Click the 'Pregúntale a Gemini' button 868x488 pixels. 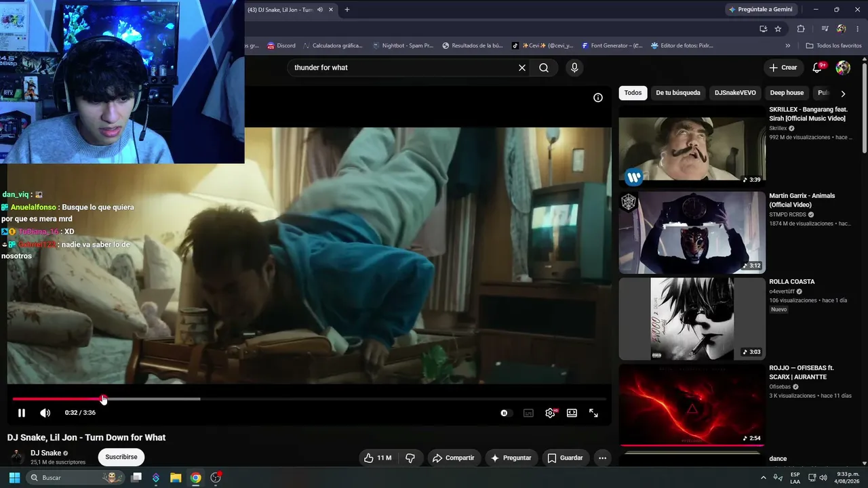(760, 9)
